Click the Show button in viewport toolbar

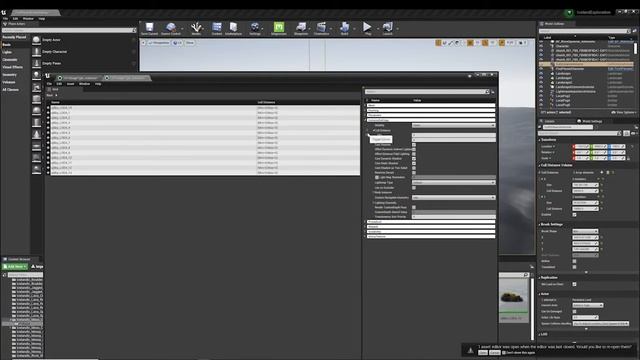(x=190, y=43)
